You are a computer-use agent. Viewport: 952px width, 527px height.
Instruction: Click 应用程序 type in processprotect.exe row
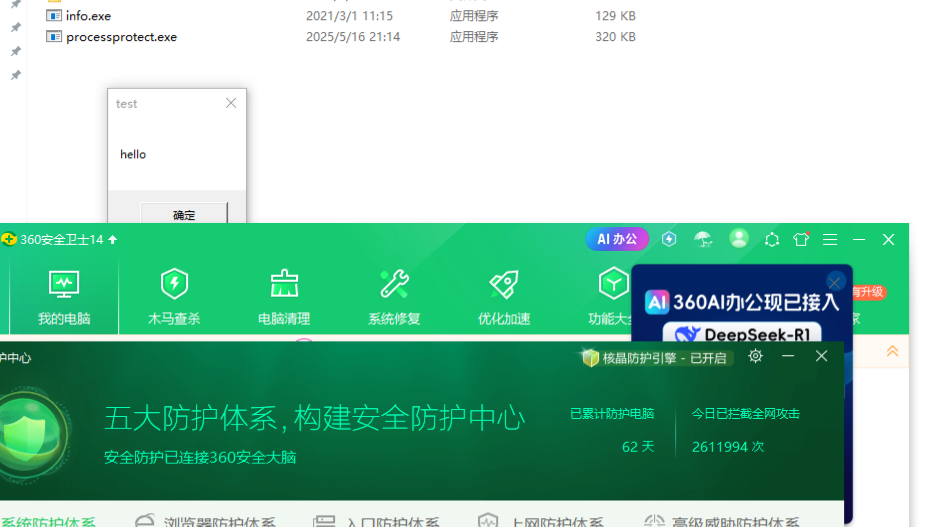[474, 37]
